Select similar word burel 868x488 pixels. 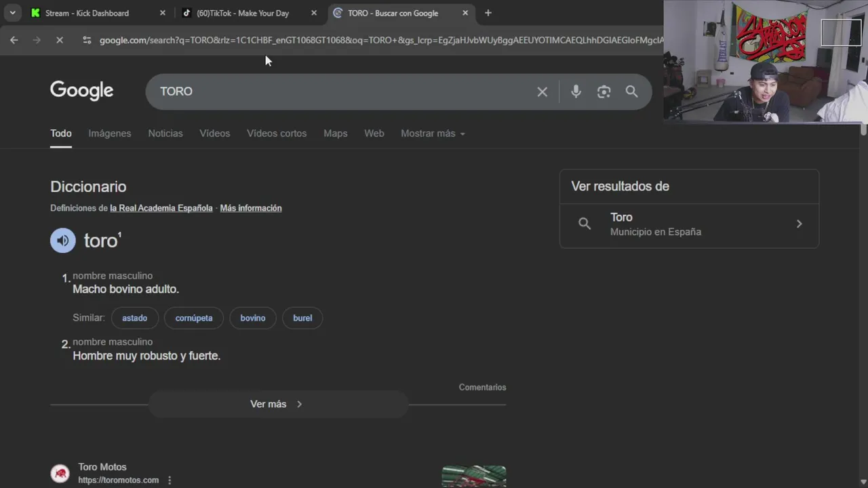pos(302,318)
